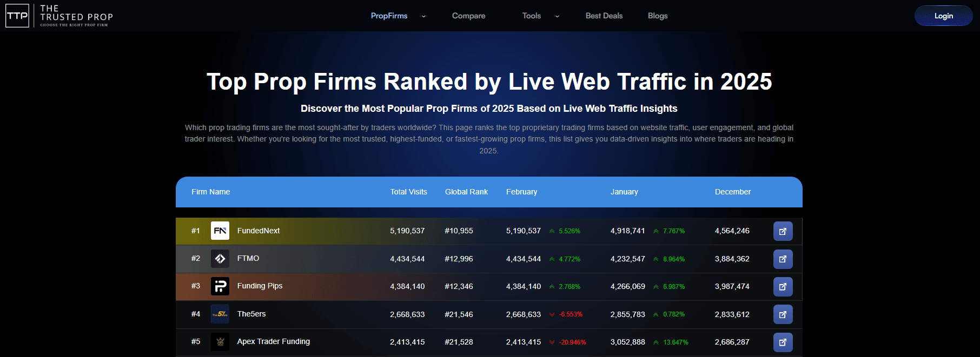Click the Discover Most Popular subtitle
Viewport: 980px width, 357px height.
(489, 109)
